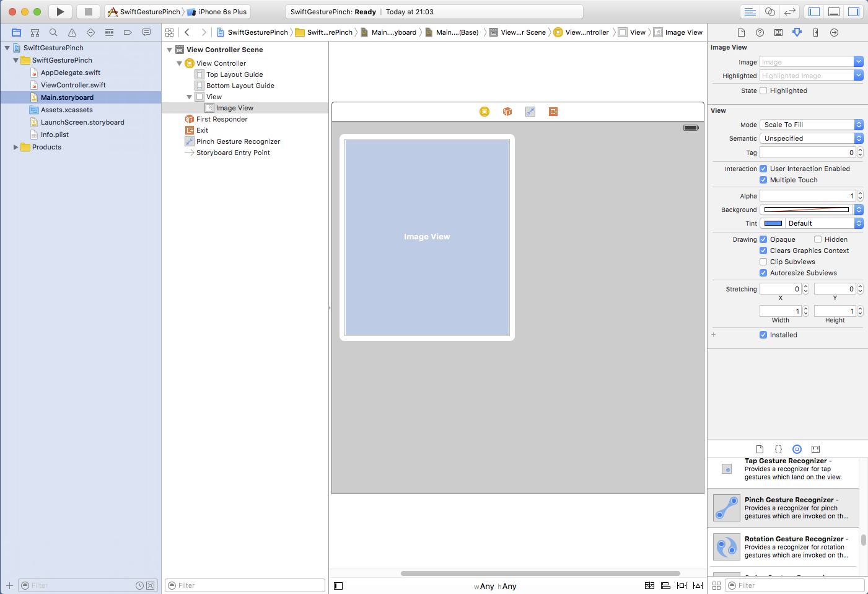Open the Semantic Unspecified dropdown

click(x=811, y=138)
